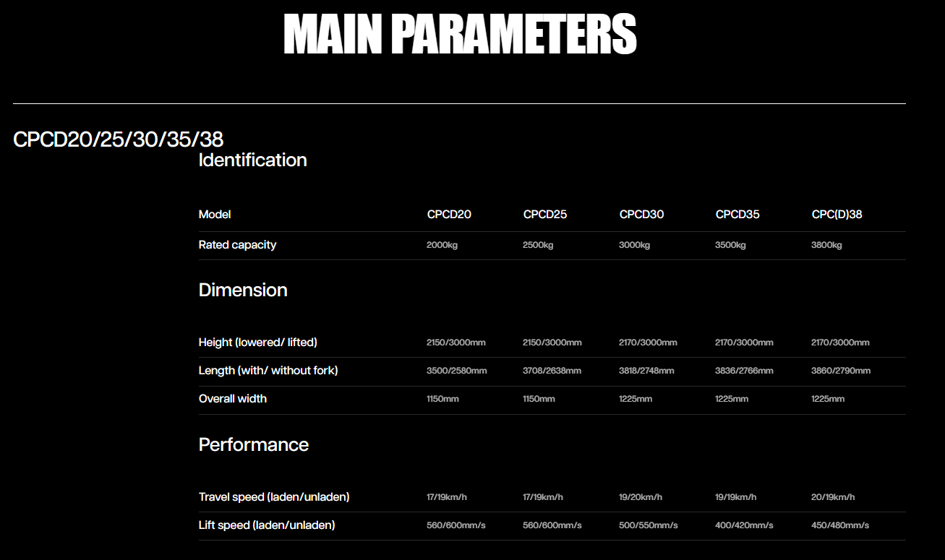
Task: Select the CPCD35 model column header
Action: pos(737,215)
